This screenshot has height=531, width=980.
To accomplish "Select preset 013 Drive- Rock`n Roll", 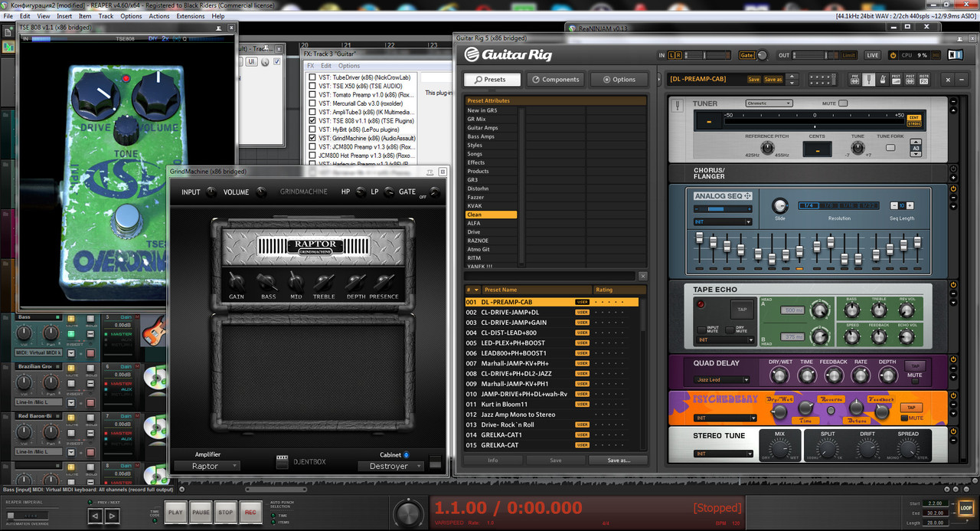I will (x=551, y=424).
